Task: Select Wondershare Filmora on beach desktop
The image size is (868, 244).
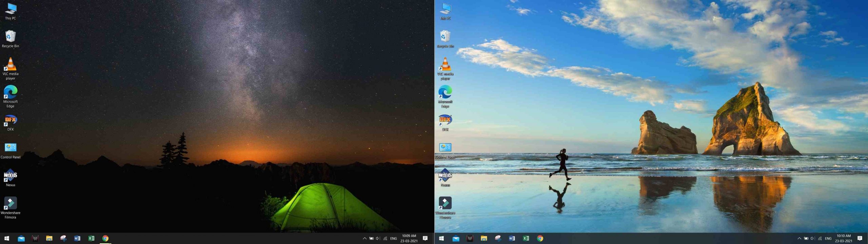Action: (x=445, y=208)
